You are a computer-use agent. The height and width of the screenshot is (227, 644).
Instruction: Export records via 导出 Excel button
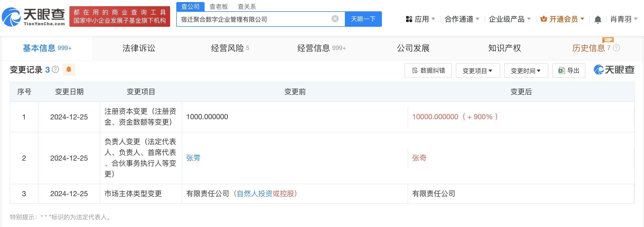click(569, 71)
